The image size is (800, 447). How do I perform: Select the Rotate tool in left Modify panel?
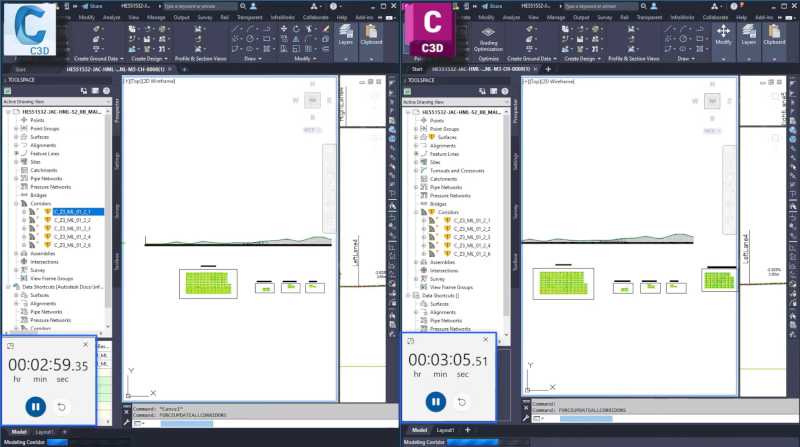pos(296,29)
